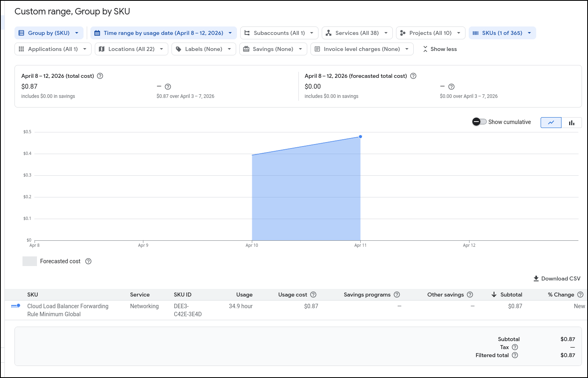Download the CSV report

click(557, 278)
